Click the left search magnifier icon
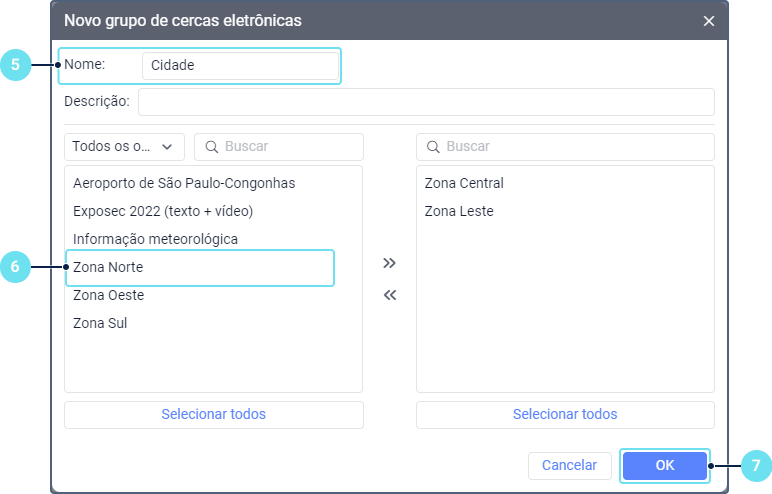 211,147
